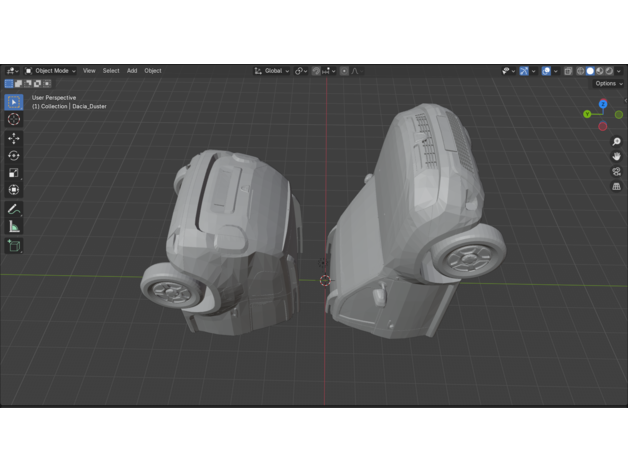Open the View menu
This screenshot has width=628, height=472.
(x=89, y=71)
